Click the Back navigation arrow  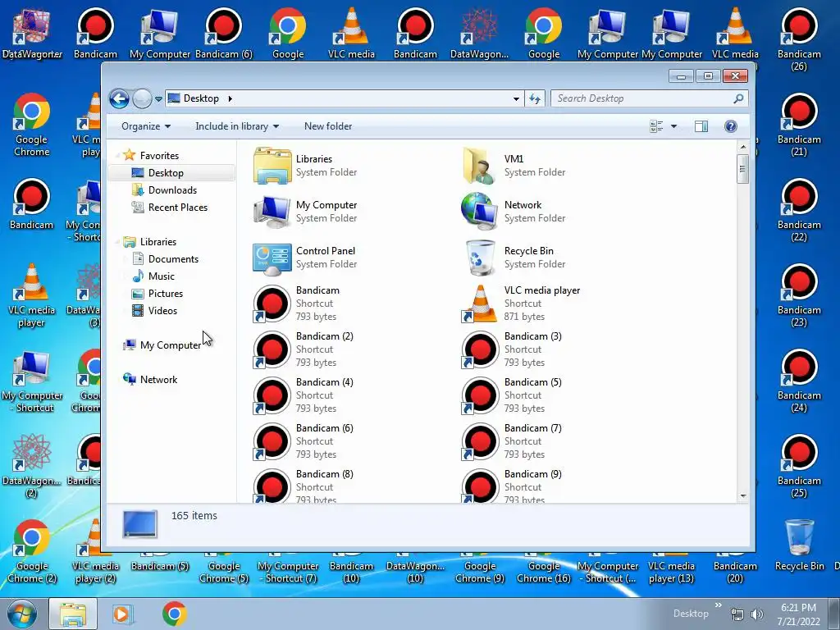(x=119, y=98)
